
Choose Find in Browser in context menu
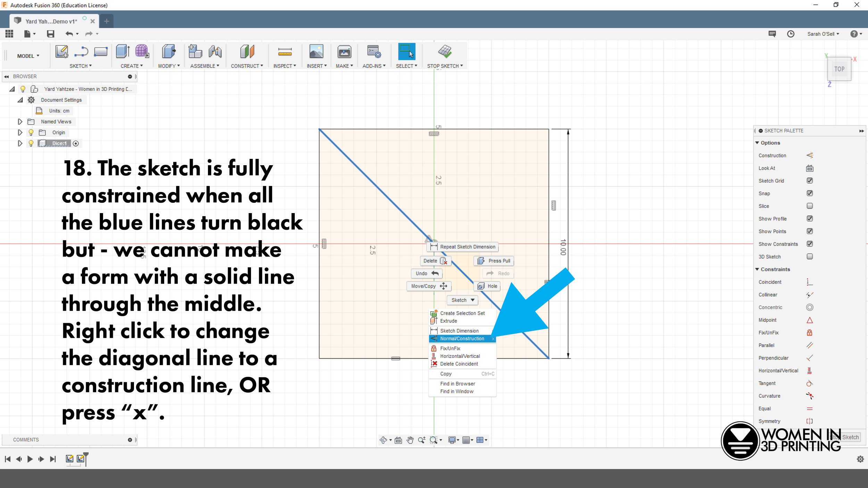pos(462,384)
